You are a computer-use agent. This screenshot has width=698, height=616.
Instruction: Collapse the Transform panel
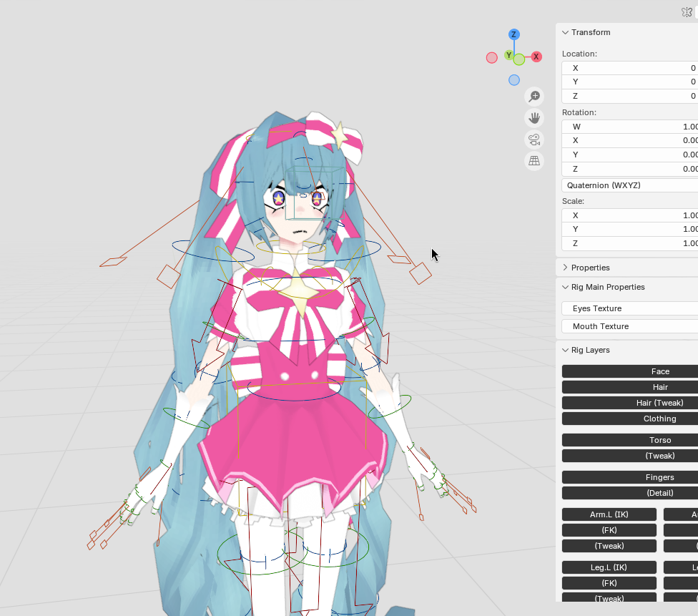[x=566, y=32]
